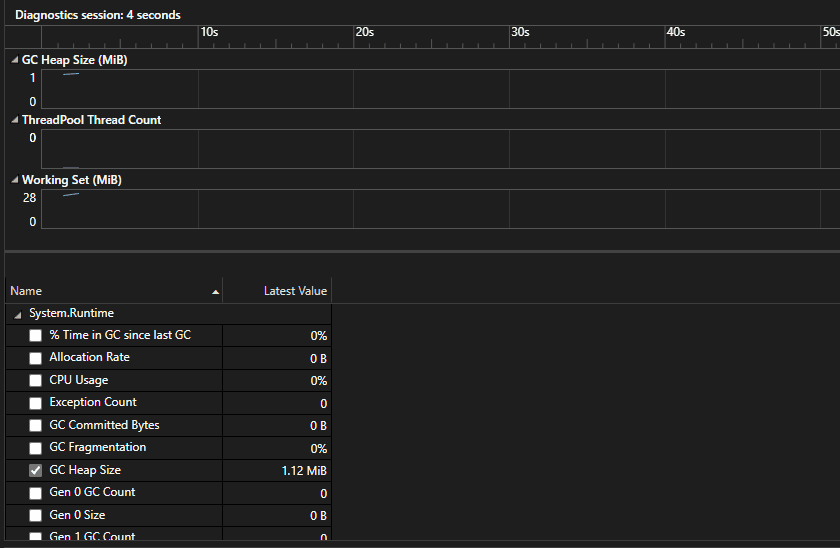Check the % Time in GC checkbox
The height and width of the screenshot is (548, 840).
point(35,335)
